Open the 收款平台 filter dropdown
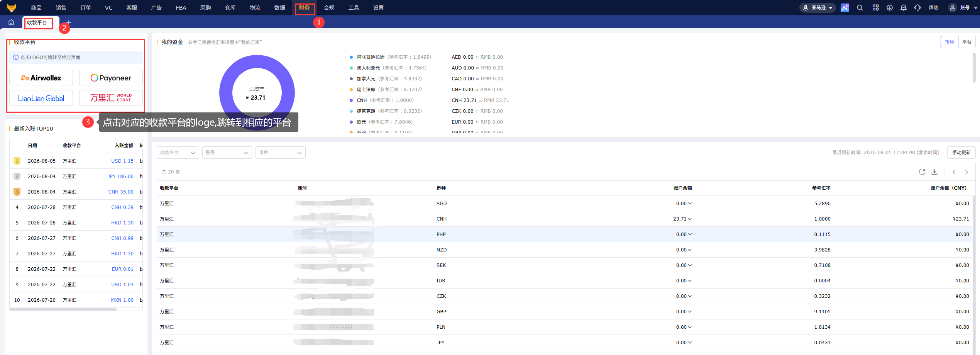This screenshot has height=355, width=980. pyautogui.click(x=178, y=153)
